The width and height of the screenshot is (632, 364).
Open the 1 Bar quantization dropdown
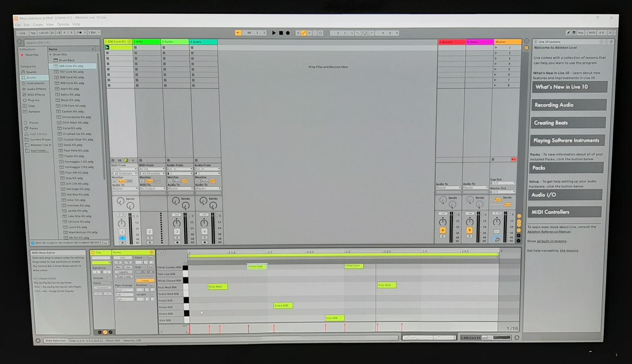[94, 33]
